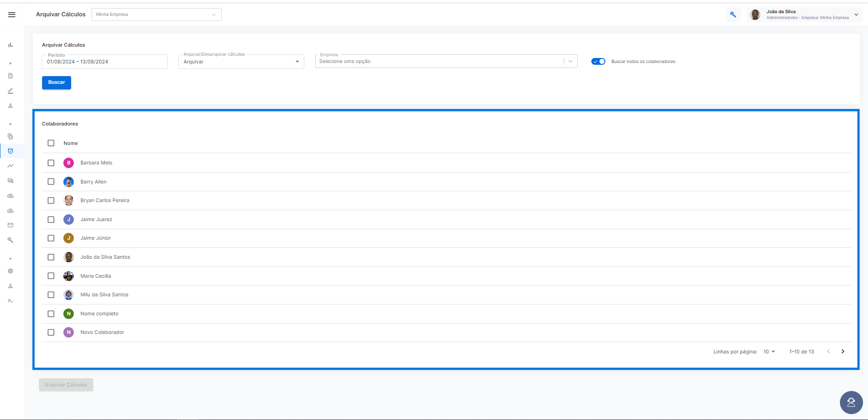Click Barbara Melo's pink B avatar
868x420 pixels.
point(69,163)
